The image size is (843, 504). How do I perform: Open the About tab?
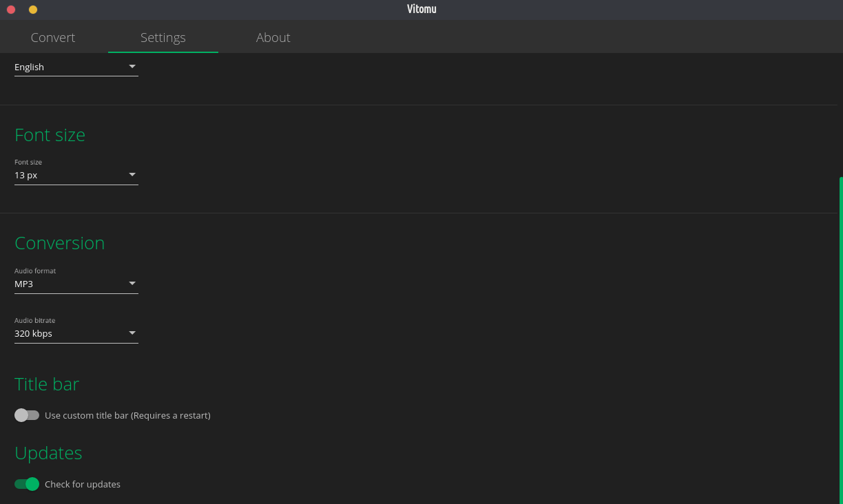pyautogui.click(x=273, y=38)
